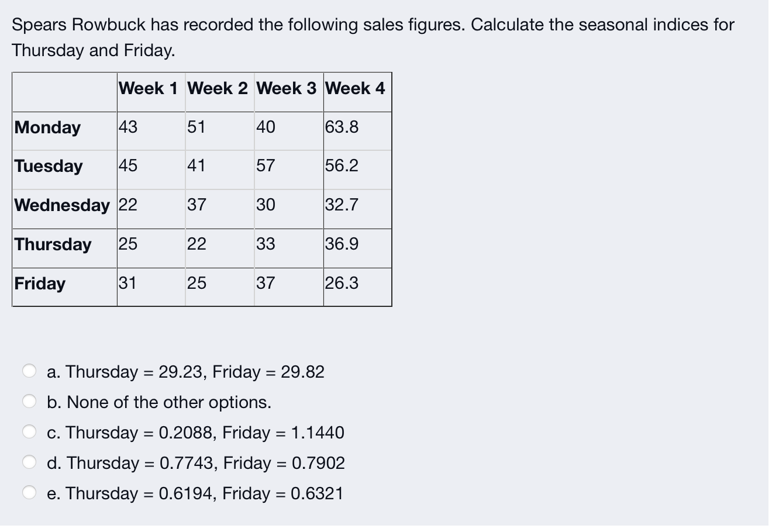Click the Week 3 column header
Screen dimensions: 772x532
pyautogui.click(x=286, y=88)
